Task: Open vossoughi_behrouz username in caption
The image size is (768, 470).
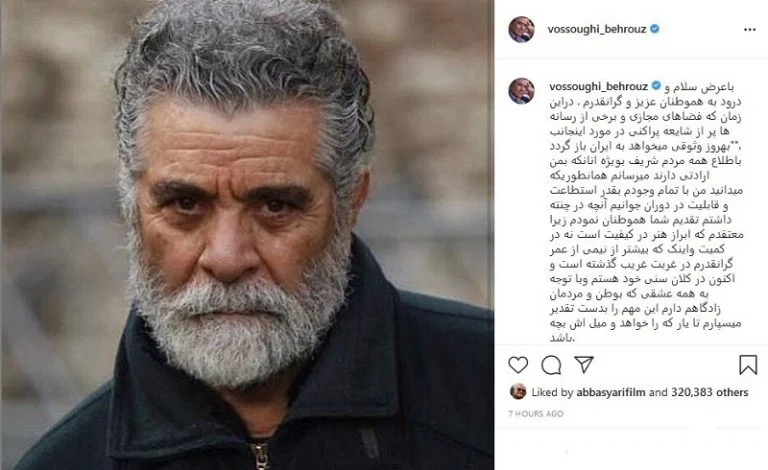Action: 599,86
